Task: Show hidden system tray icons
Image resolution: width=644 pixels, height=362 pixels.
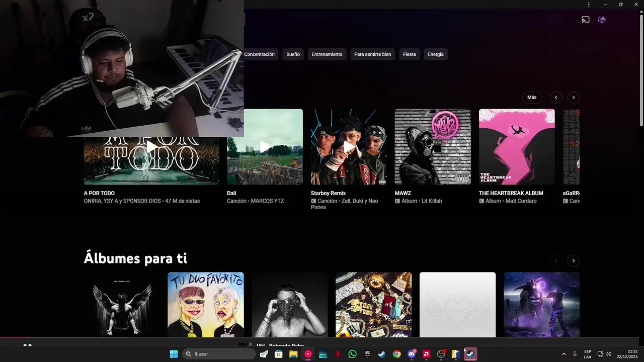Action: coord(563,354)
